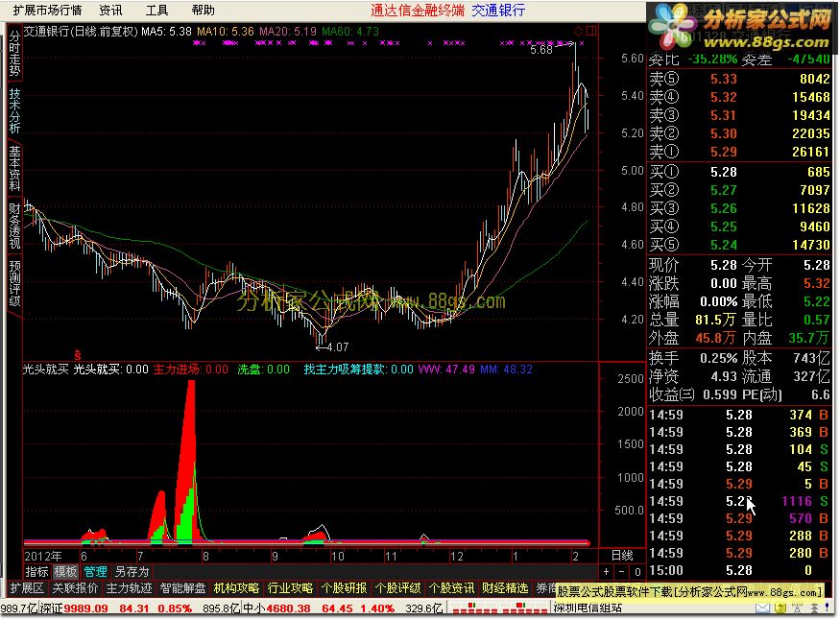Open the 帮助 menu

203,10
